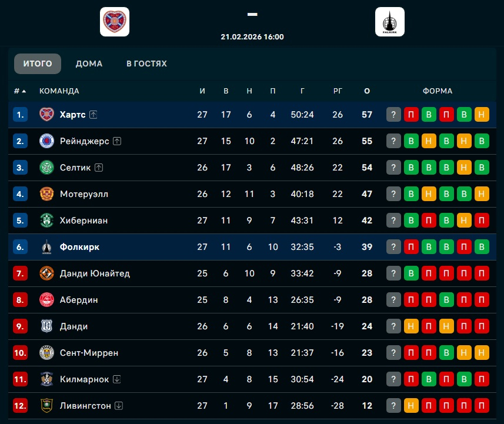Switch to the ДОМА tab
Screen dimensions: 504x424
point(89,64)
